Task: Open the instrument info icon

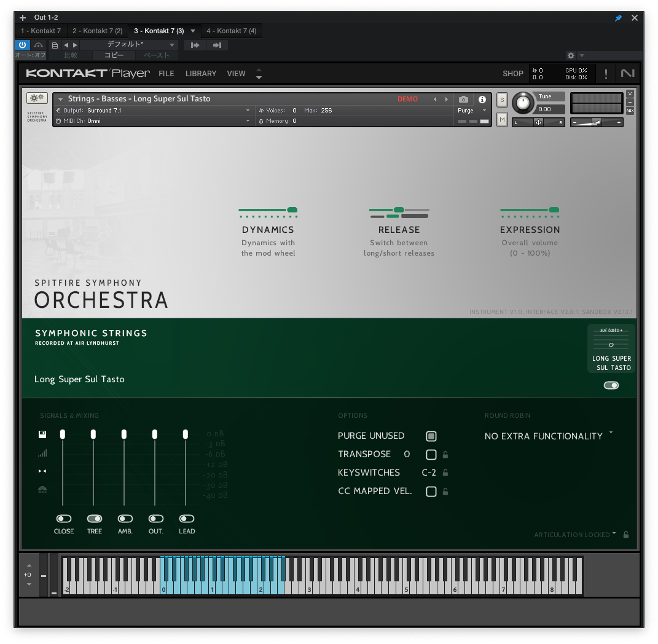Action: 482,99
